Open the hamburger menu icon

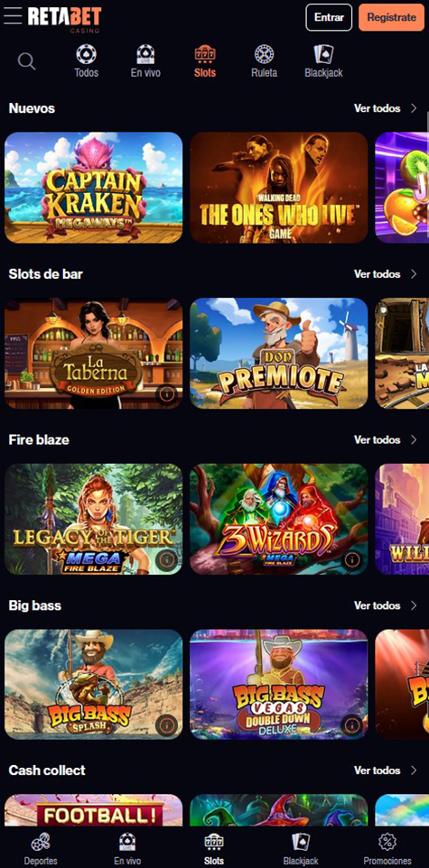(x=13, y=15)
